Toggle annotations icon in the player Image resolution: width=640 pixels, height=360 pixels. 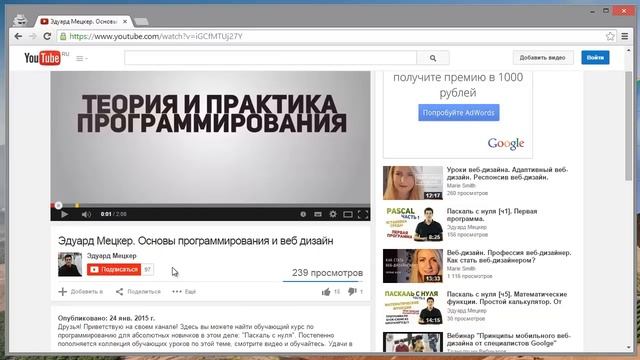click(x=303, y=214)
